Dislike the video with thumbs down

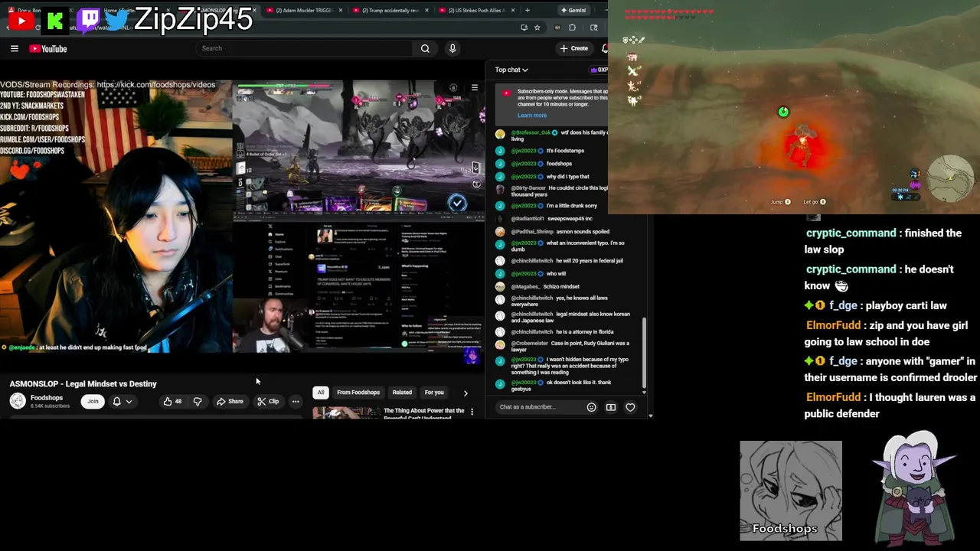tap(198, 401)
